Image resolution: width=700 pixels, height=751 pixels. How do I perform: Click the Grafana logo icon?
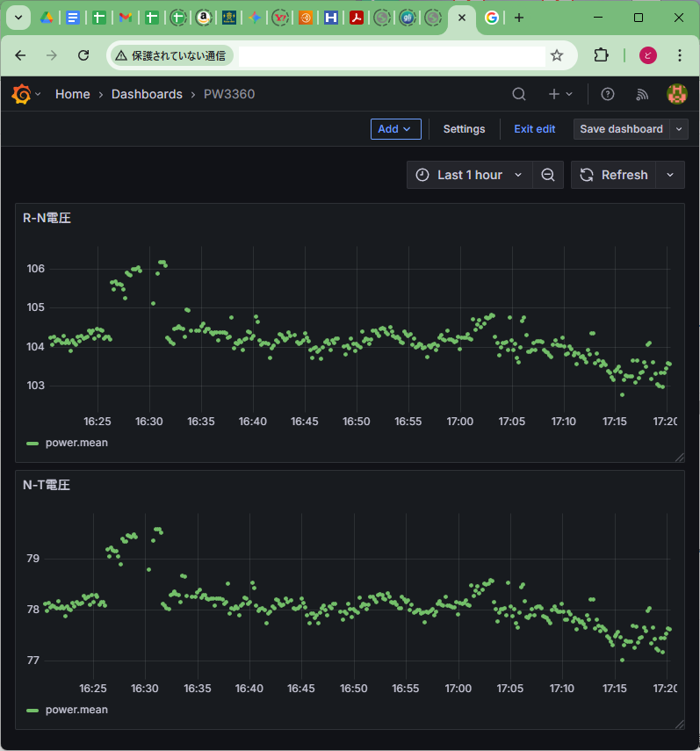click(x=21, y=94)
